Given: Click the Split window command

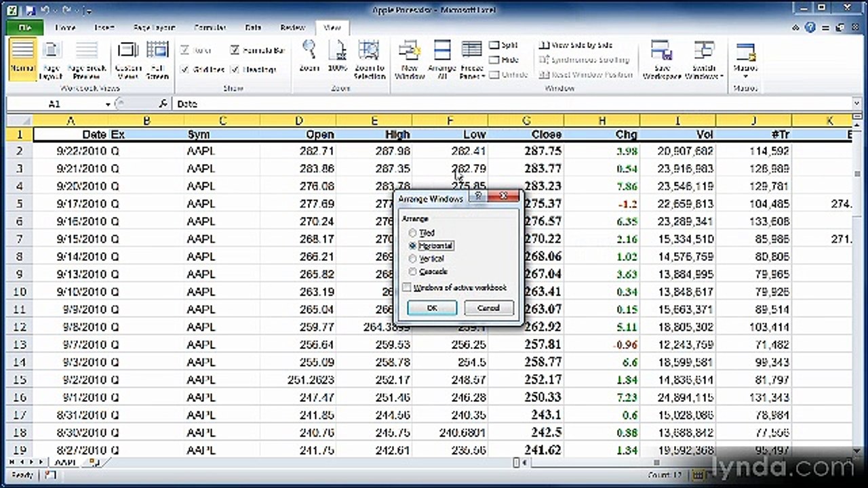Looking at the screenshot, I should coord(504,45).
